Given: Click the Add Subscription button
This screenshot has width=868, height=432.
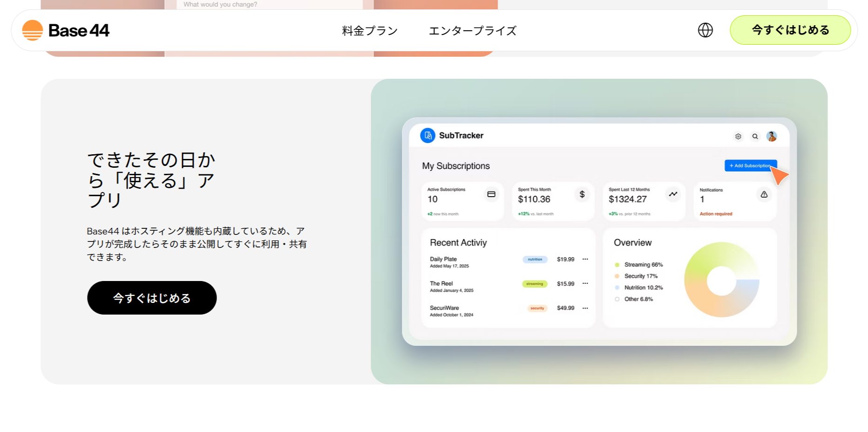Looking at the screenshot, I should [x=750, y=165].
